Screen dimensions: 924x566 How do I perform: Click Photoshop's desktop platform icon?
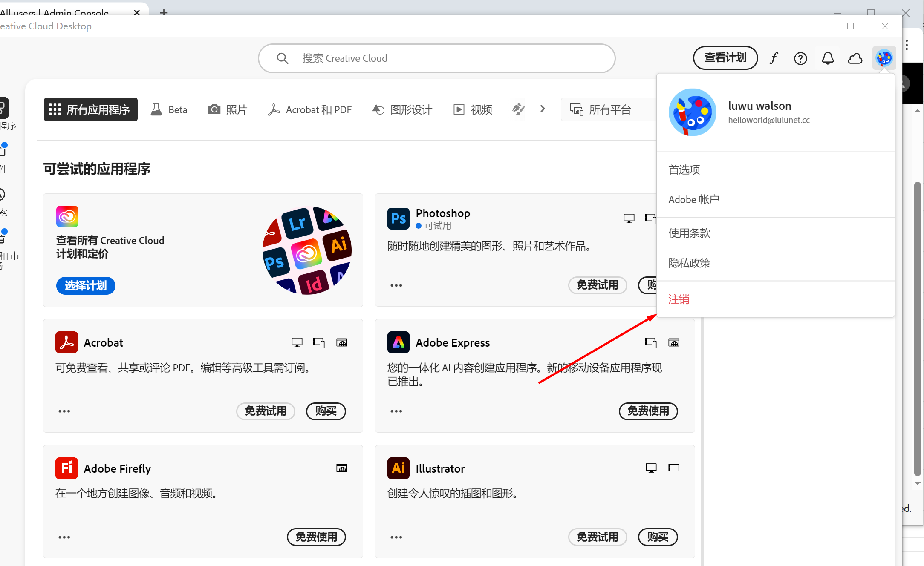(629, 218)
